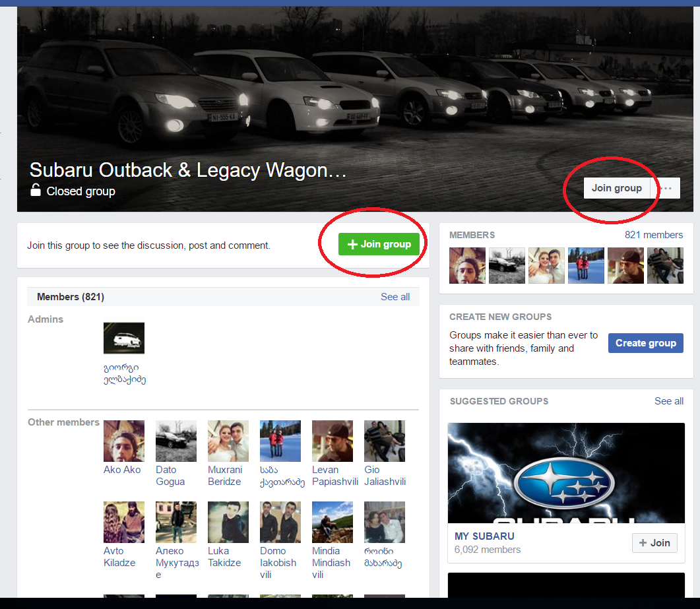Open Dato Gogua's profile photo
The image size is (700, 609).
click(x=176, y=441)
